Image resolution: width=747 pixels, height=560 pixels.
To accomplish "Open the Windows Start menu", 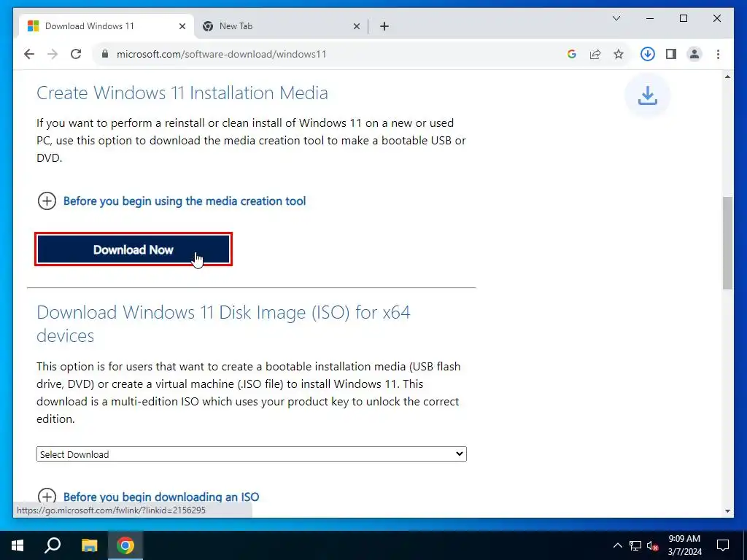I will pyautogui.click(x=18, y=545).
